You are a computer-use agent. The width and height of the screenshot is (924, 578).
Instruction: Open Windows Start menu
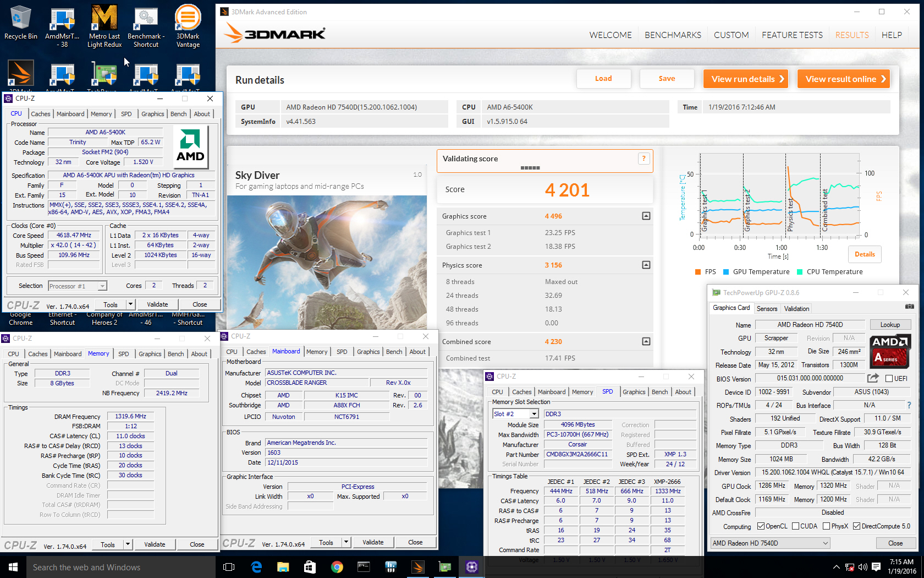pyautogui.click(x=13, y=567)
